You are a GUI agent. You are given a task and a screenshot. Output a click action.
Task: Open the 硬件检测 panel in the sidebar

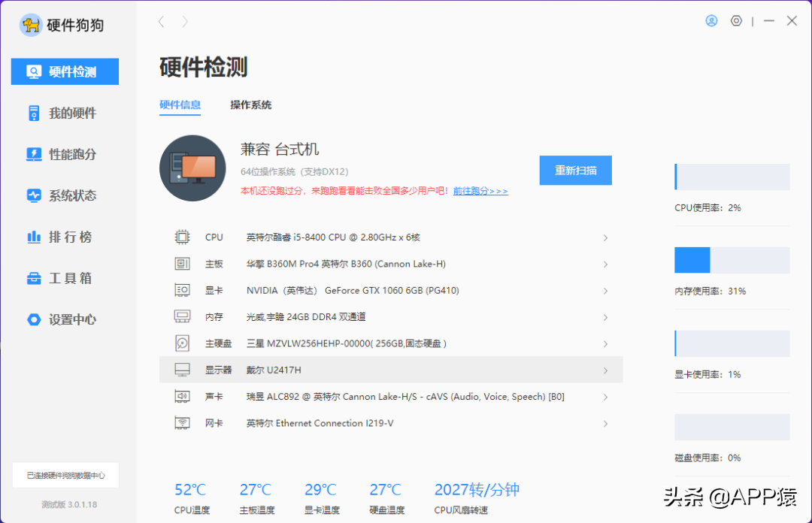click(x=65, y=71)
